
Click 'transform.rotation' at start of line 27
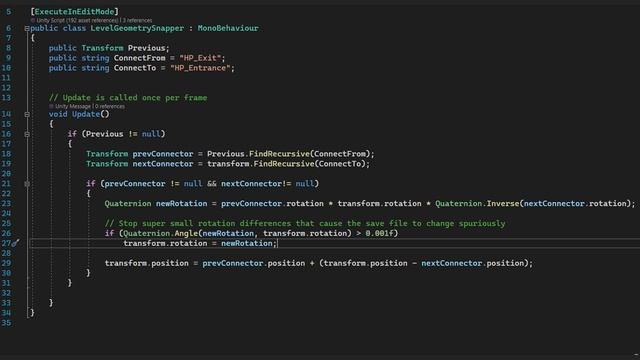pos(165,243)
